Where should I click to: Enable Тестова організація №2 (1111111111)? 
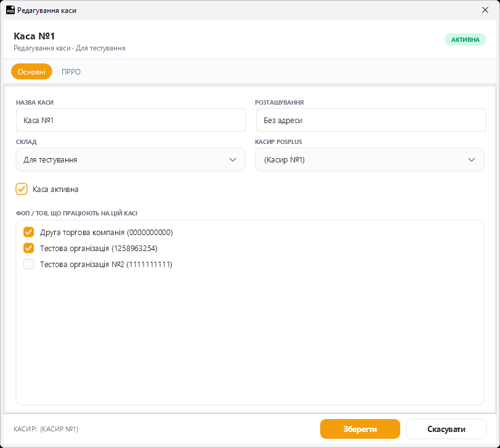(29, 264)
